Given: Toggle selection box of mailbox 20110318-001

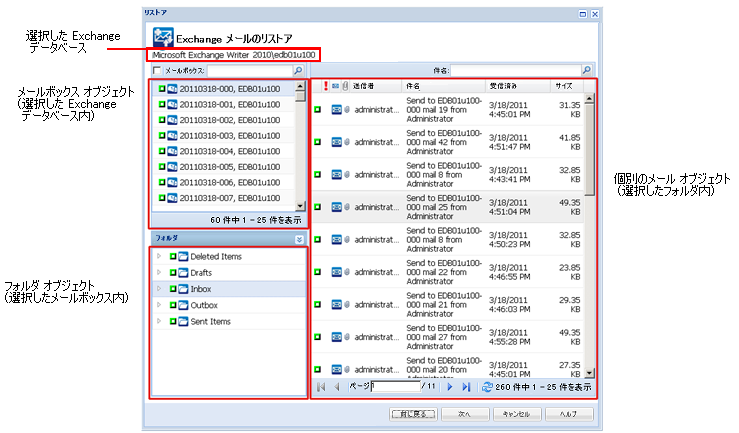Looking at the screenshot, I should [162, 104].
